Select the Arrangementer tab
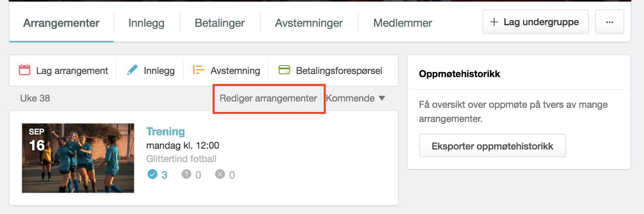The height and width of the screenshot is (214, 644). [x=61, y=23]
